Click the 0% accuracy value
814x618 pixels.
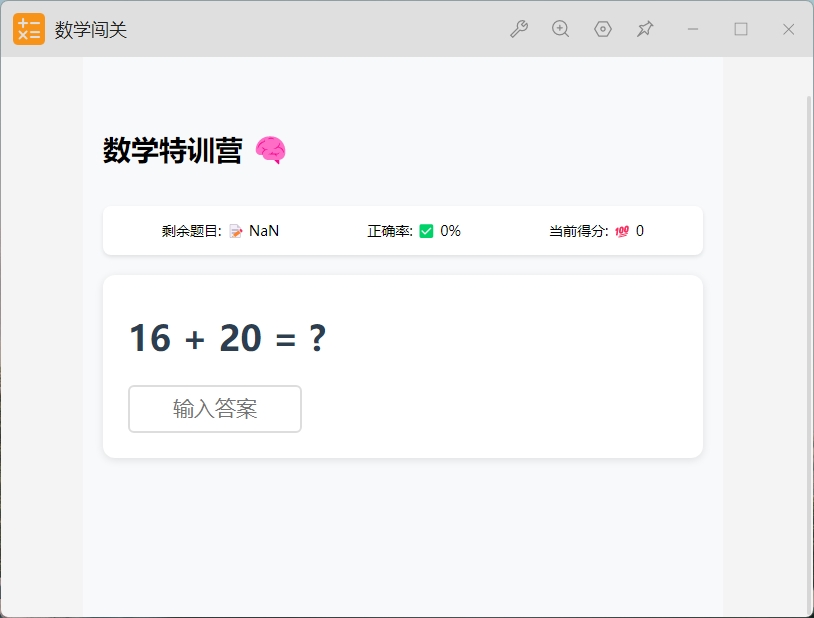tap(450, 231)
